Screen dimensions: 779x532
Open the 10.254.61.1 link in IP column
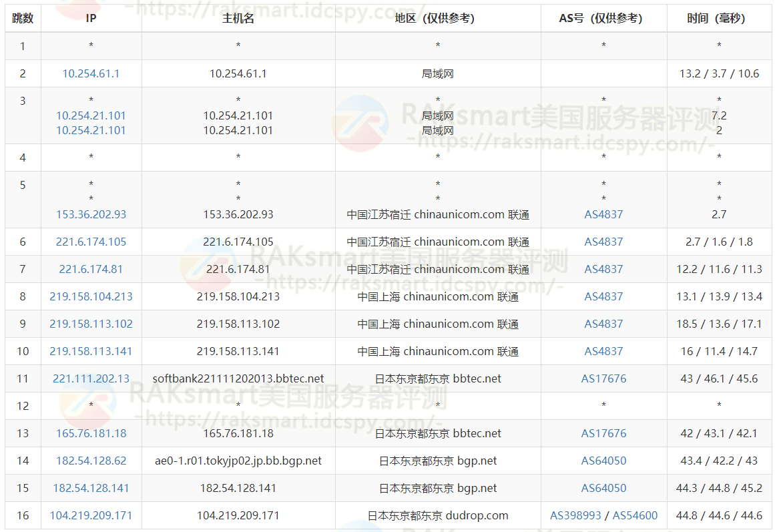91,73
